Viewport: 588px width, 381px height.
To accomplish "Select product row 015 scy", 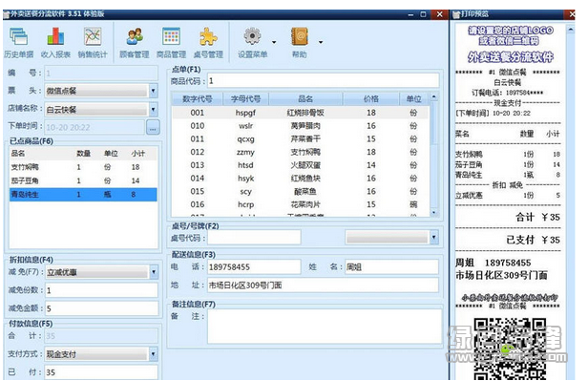I will (x=300, y=191).
